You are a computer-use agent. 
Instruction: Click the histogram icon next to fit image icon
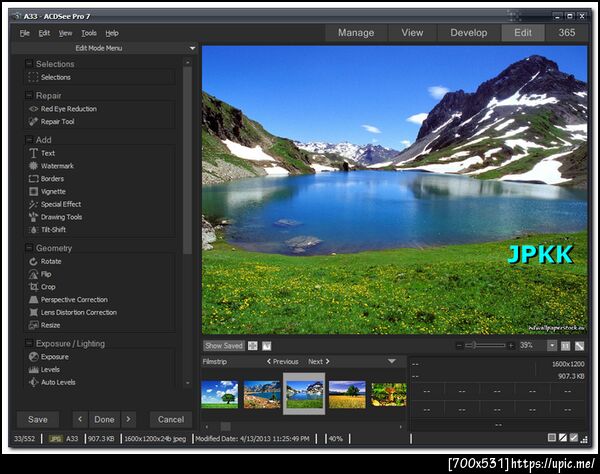[x=267, y=346]
